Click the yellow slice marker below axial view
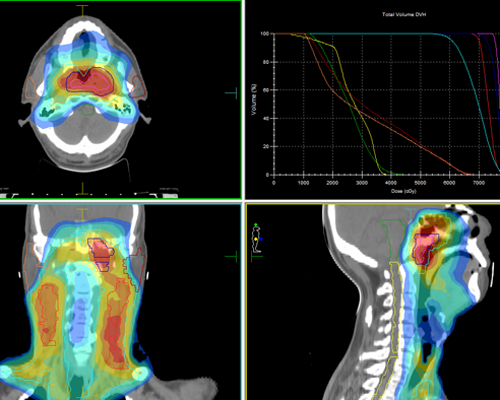Viewport: 500px width, 400px height. (82, 189)
